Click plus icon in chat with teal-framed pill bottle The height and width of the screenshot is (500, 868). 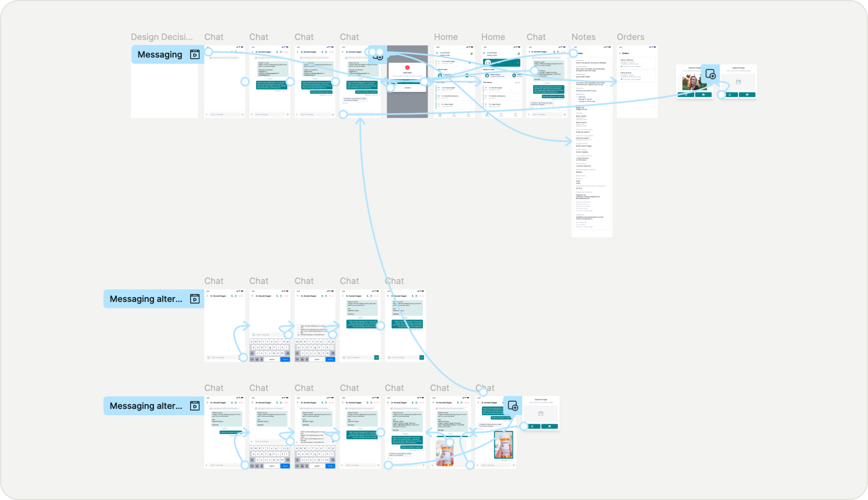(478, 465)
